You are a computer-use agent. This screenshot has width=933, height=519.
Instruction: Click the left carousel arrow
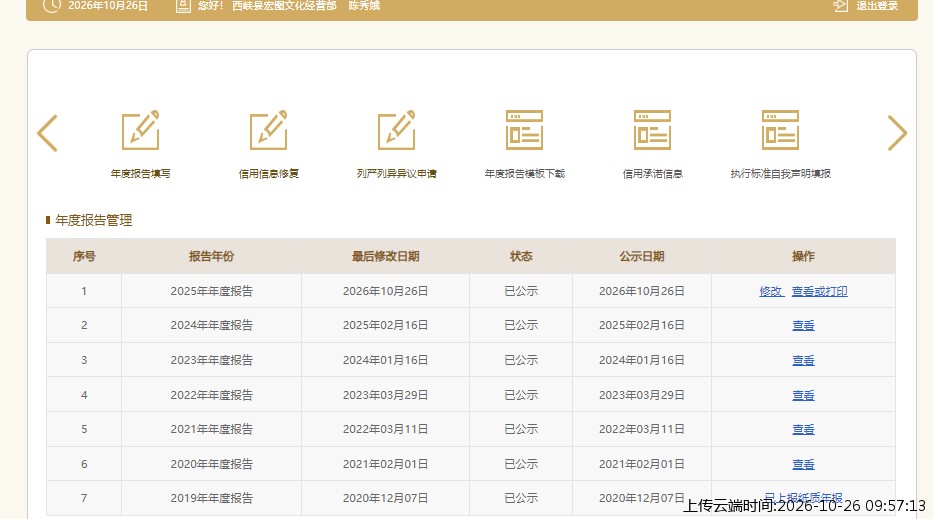point(48,133)
